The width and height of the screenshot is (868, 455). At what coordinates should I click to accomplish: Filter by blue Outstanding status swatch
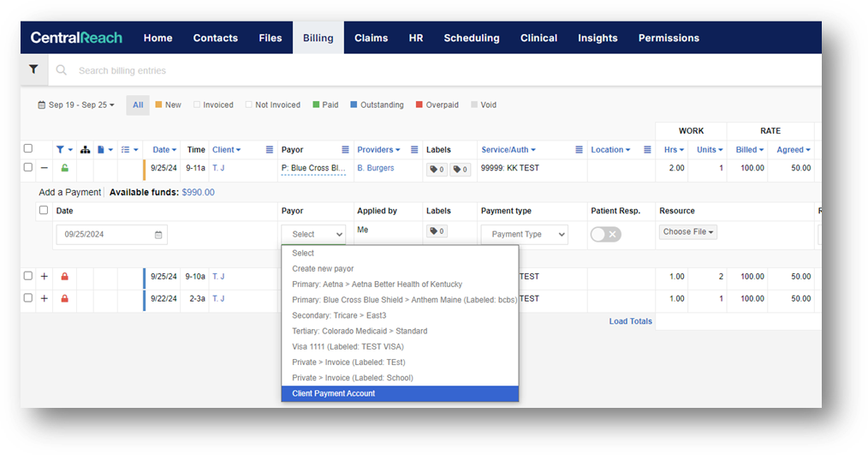377,105
